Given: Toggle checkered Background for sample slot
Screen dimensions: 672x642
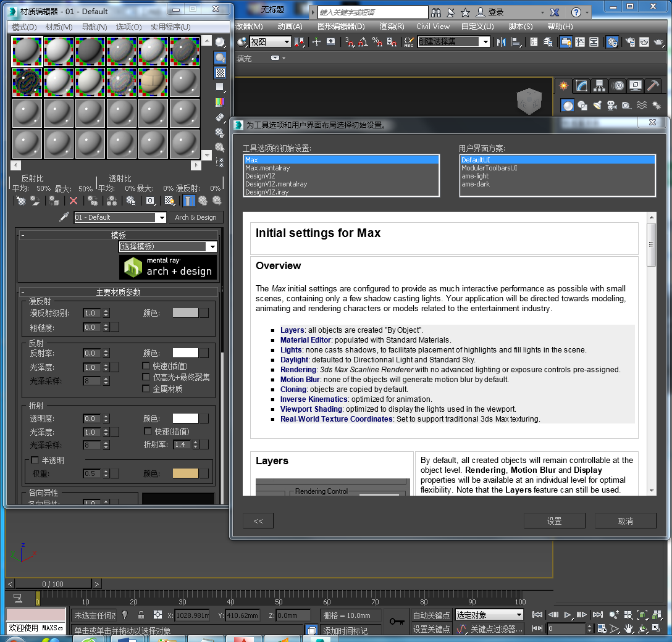Looking at the screenshot, I should pos(220,72).
